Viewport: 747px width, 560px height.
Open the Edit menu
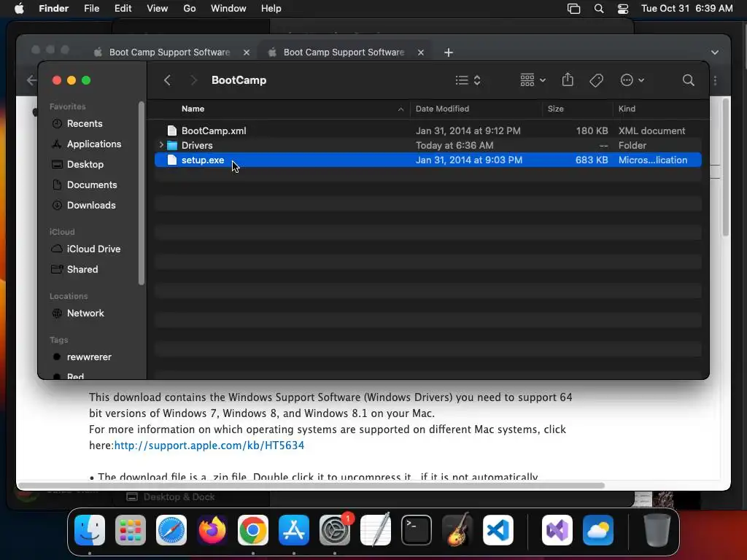tap(123, 9)
